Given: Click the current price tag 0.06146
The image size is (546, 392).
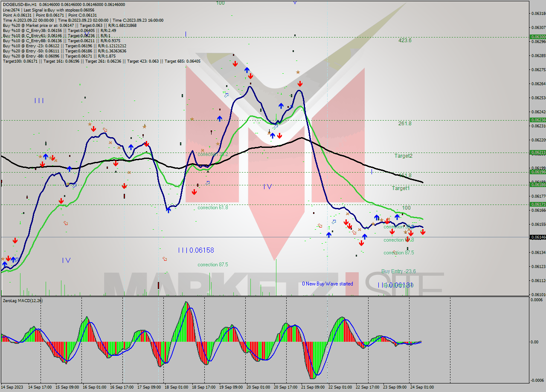Looking at the screenshot, I should click(x=537, y=237).
